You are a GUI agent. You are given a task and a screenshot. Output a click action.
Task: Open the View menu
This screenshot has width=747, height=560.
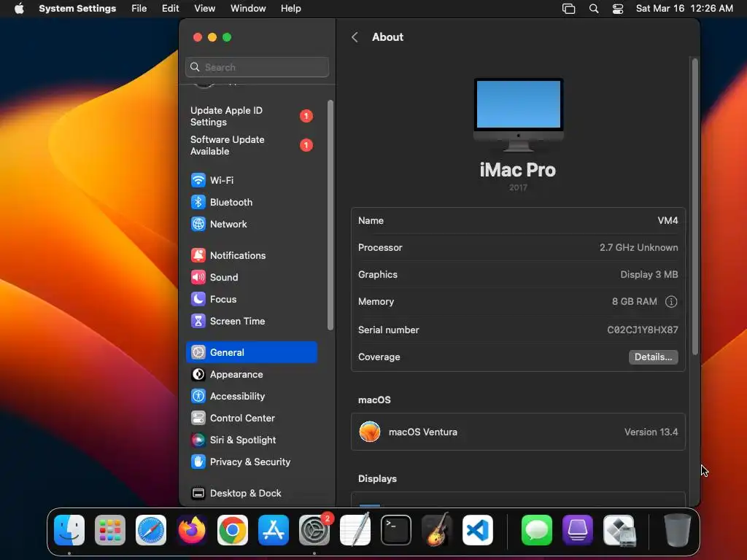point(205,9)
